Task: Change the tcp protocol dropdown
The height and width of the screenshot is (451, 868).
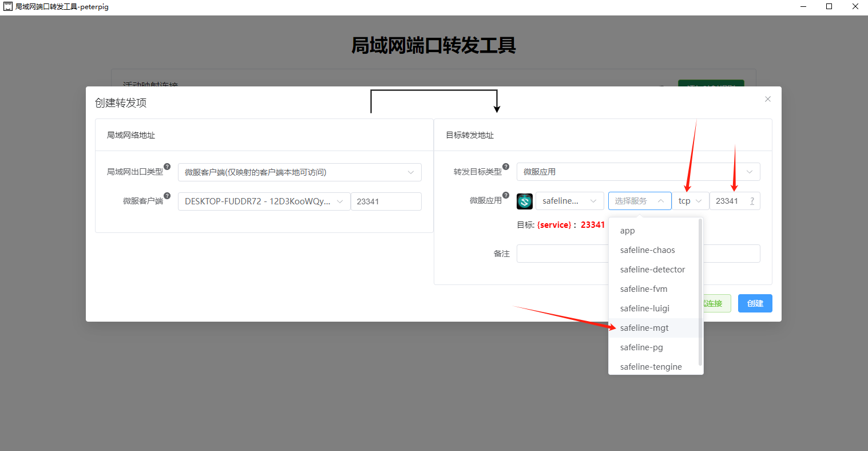Action: (691, 201)
